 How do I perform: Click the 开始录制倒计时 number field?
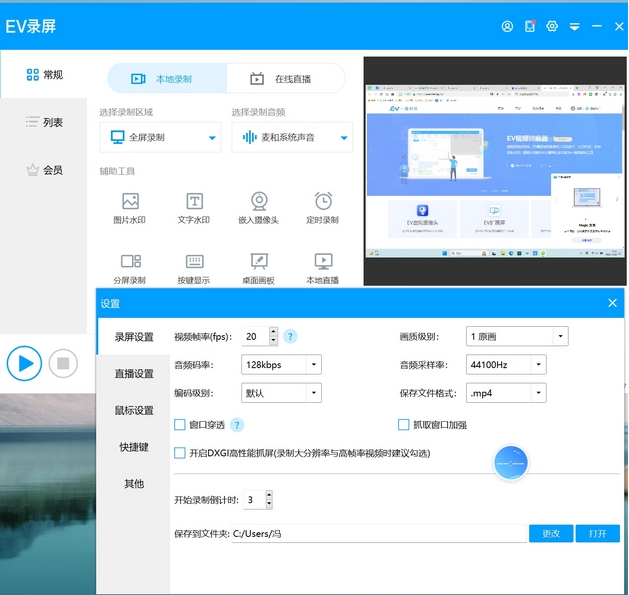pos(254,500)
